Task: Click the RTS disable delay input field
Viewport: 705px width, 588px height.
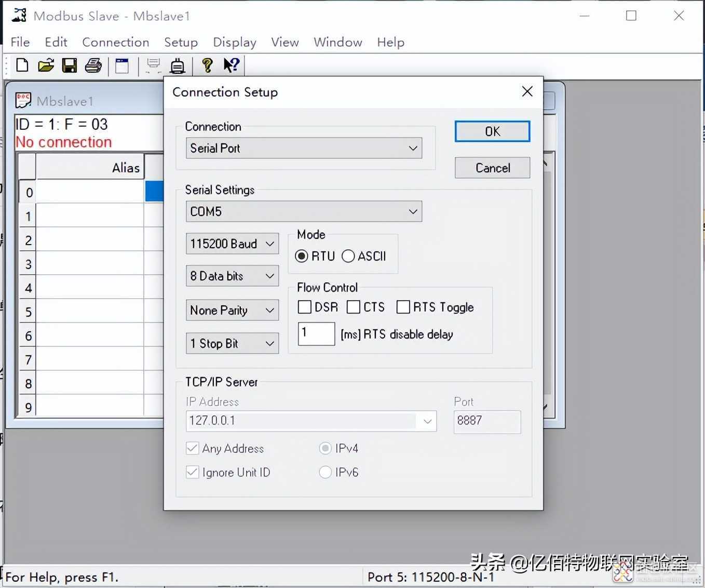Action: [316, 333]
